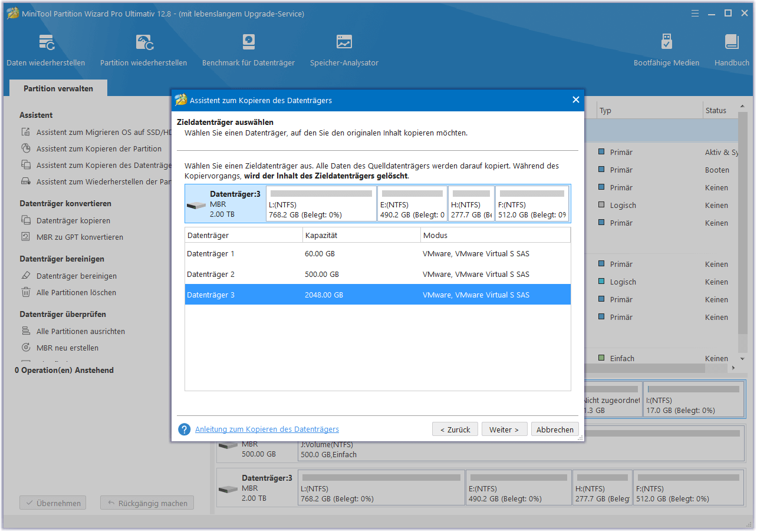This screenshot has height=532, width=757.
Task: Click the Typ column header in main window
Action: click(x=649, y=110)
